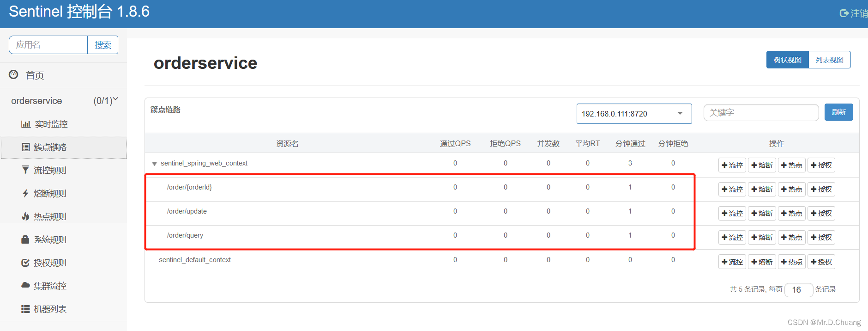Screen dimensions: 868x331
Task: Add 流控 rule for /order/query
Action: click(732, 237)
